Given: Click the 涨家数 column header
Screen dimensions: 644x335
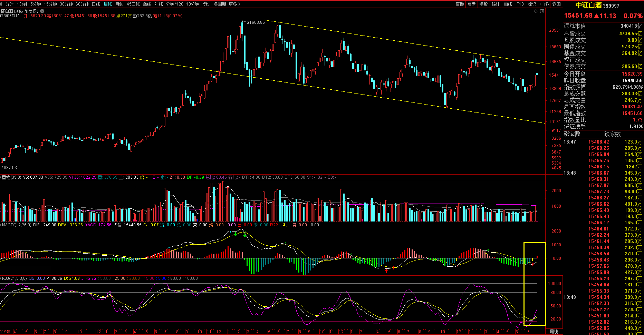Looking at the screenshot, I should pos(572,134).
